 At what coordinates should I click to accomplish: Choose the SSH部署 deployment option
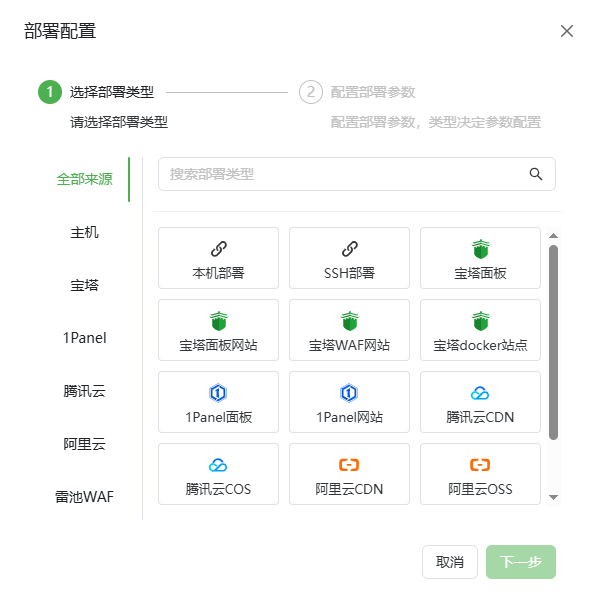[349, 258]
